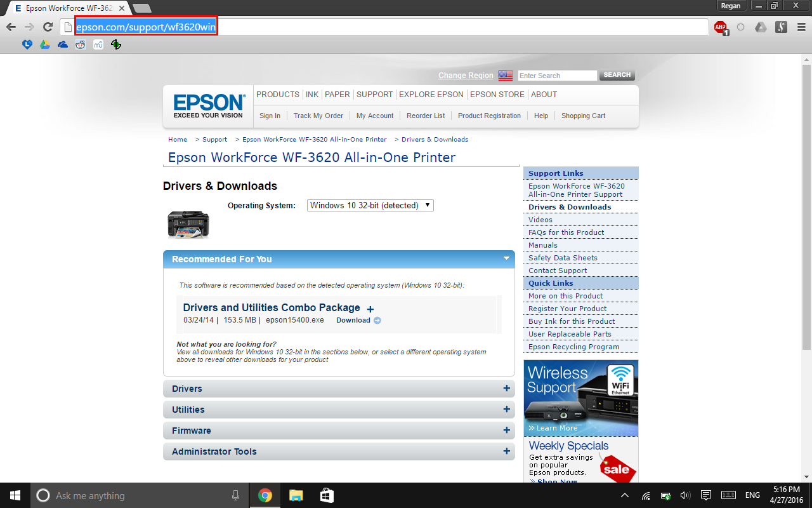Click the Enter Search input field
Viewport: 812px width, 508px height.
point(557,76)
